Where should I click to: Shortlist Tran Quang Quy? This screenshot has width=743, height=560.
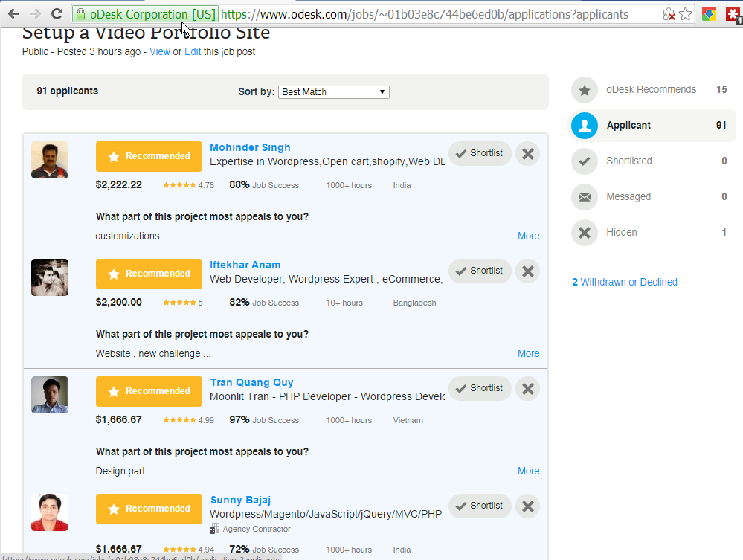coord(480,388)
